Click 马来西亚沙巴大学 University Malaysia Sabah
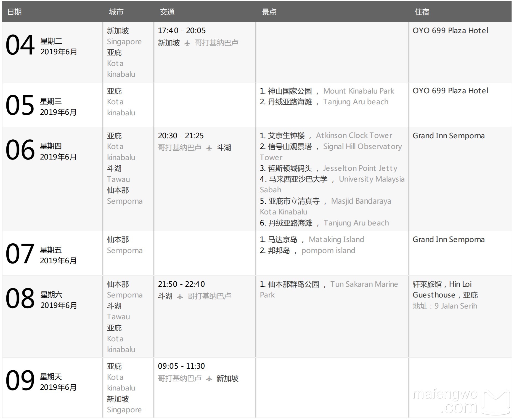The height and width of the screenshot is (420, 514). tap(332, 185)
